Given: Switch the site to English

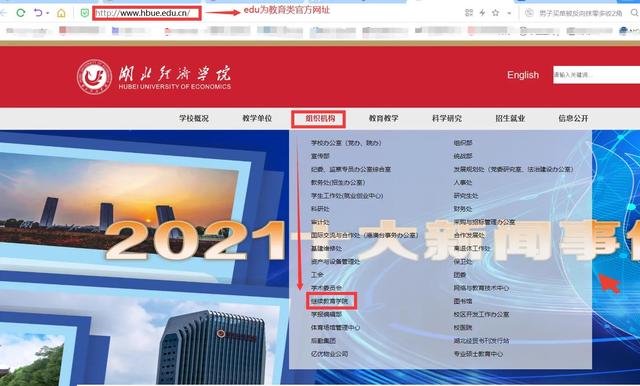Looking at the screenshot, I should [523, 75].
